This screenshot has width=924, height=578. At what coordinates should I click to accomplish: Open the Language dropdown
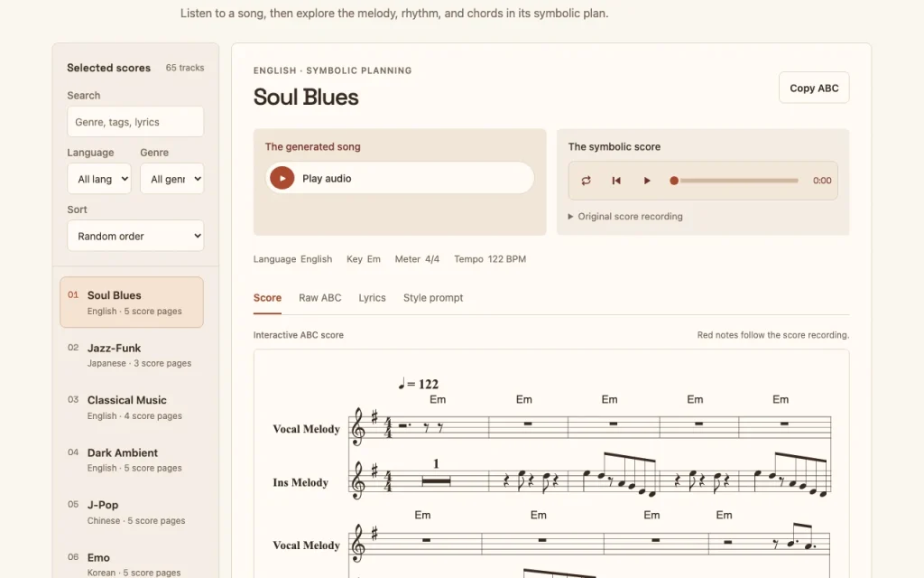(x=99, y=179)
